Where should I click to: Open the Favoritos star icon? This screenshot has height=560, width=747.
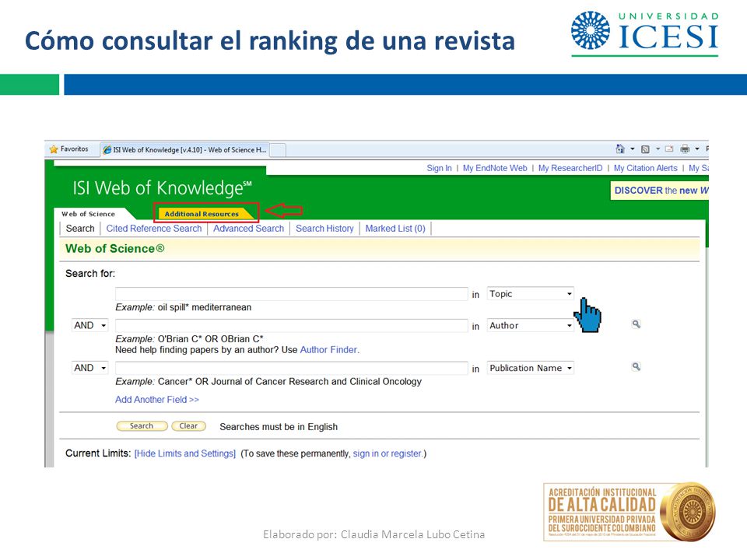click(x=54, y=149)
